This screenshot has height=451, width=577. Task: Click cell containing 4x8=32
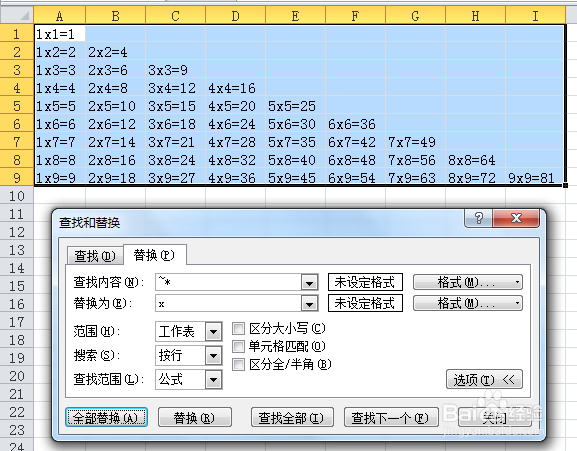coord(236,160)
